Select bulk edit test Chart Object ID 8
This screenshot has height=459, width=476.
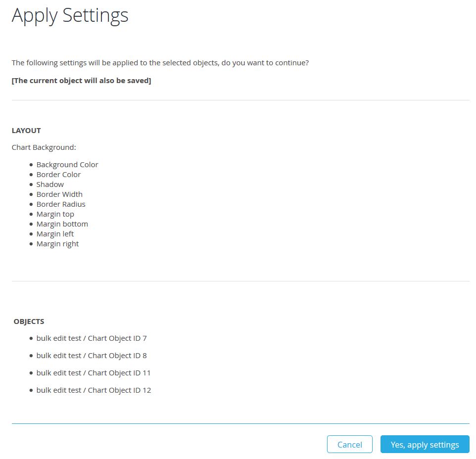(x=92, y=356)
